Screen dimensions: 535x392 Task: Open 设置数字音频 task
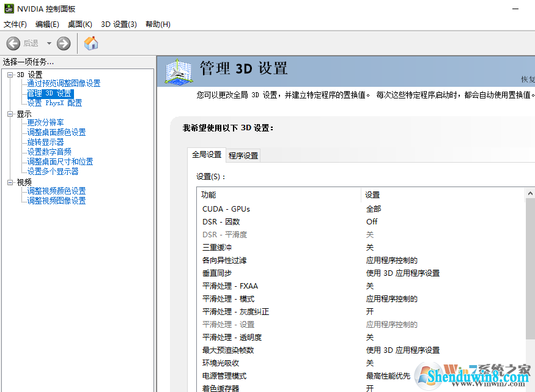49,152
